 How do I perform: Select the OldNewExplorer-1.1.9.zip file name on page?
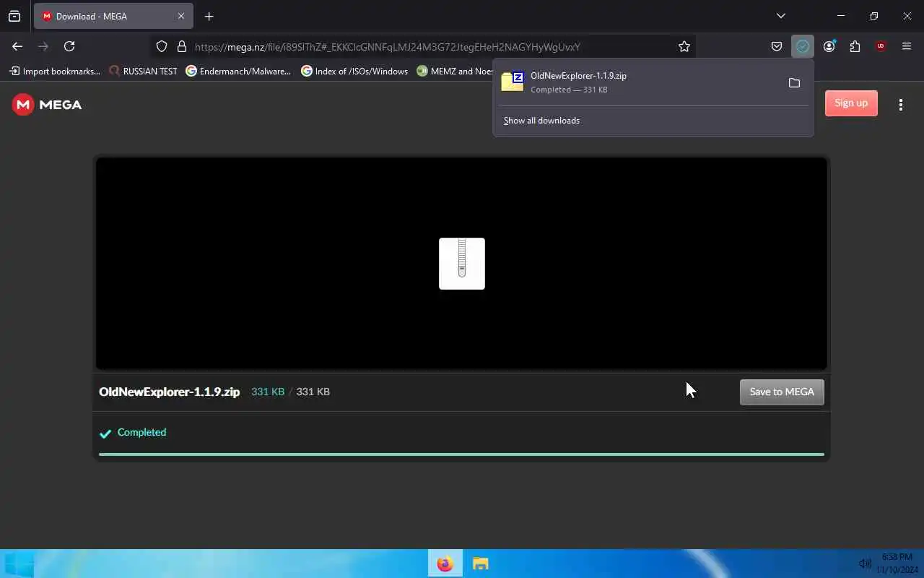(169, 392)
